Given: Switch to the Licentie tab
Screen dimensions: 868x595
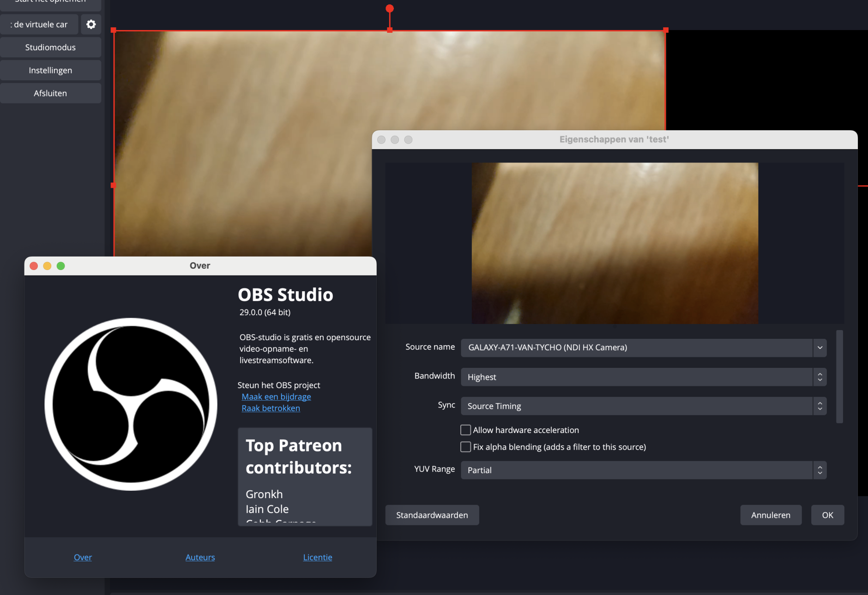Looking at the screenshot, I should coord(317,557).
